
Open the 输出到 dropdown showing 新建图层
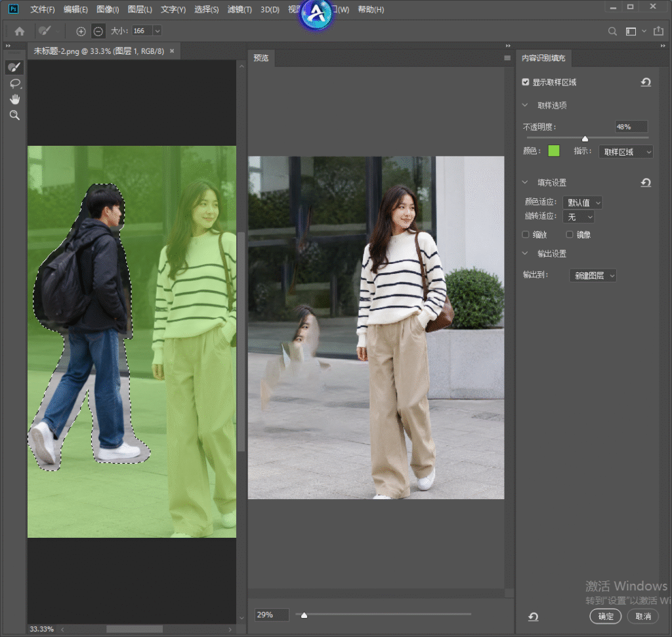coord(593,275)
